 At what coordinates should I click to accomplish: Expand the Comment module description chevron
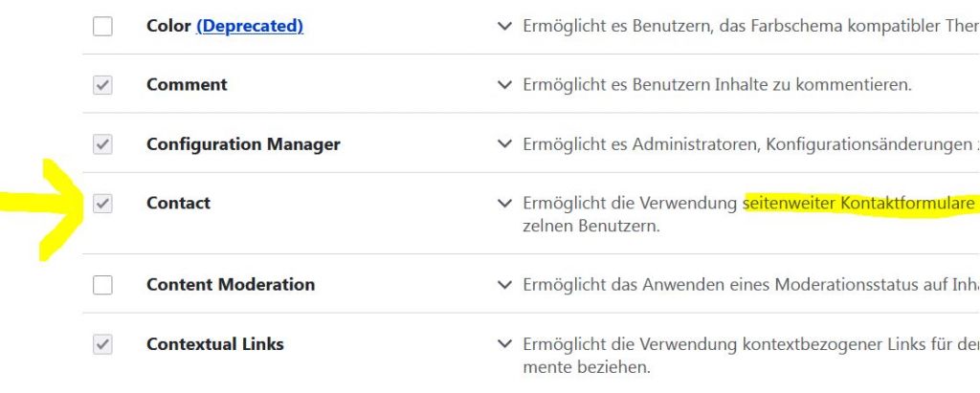click(x=505, y=85)
